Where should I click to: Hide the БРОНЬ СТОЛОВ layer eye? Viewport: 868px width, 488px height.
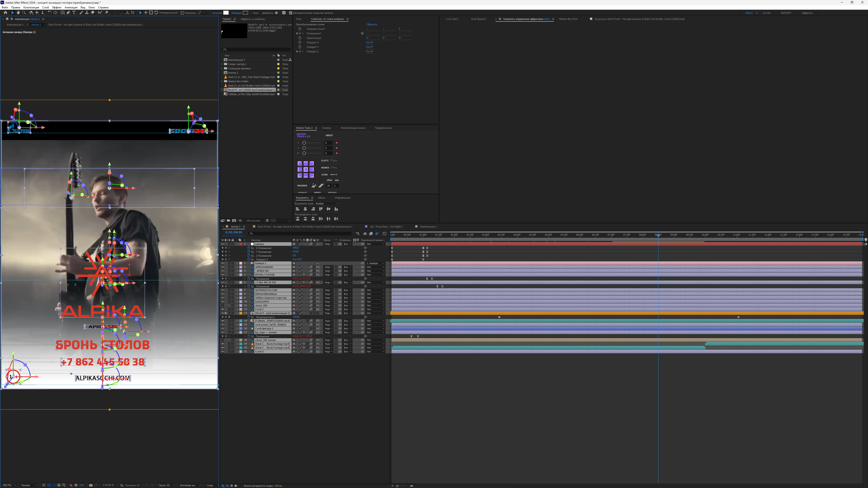tap(222, 275)
